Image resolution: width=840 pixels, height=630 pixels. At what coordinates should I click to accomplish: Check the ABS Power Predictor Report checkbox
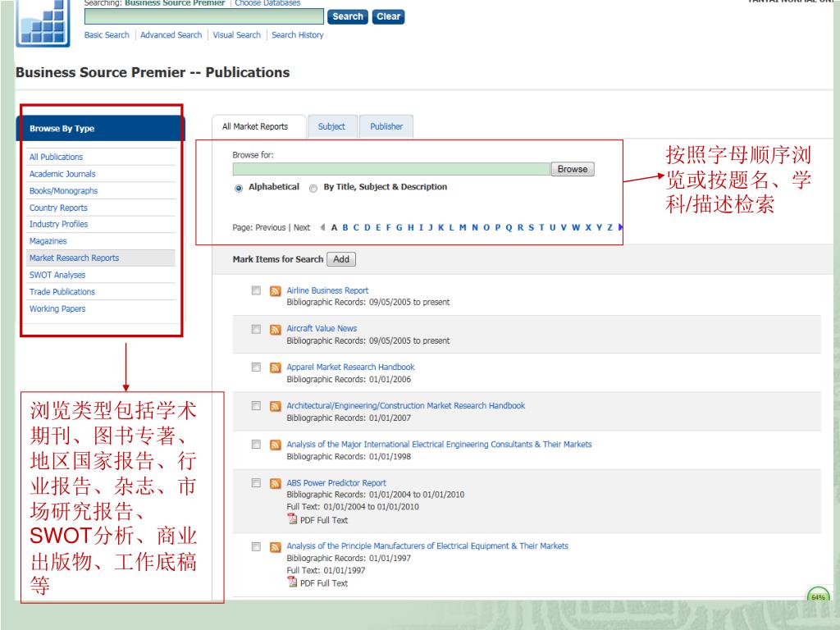click(x=256, y=482)
